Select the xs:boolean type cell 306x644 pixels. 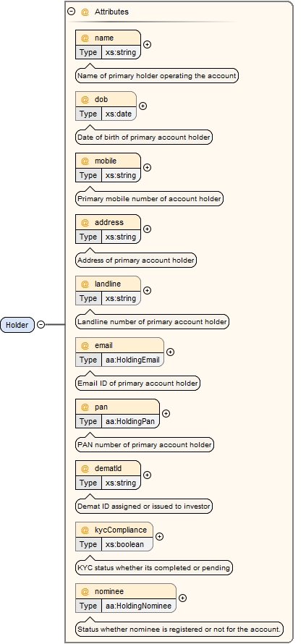tap(127, 544)
